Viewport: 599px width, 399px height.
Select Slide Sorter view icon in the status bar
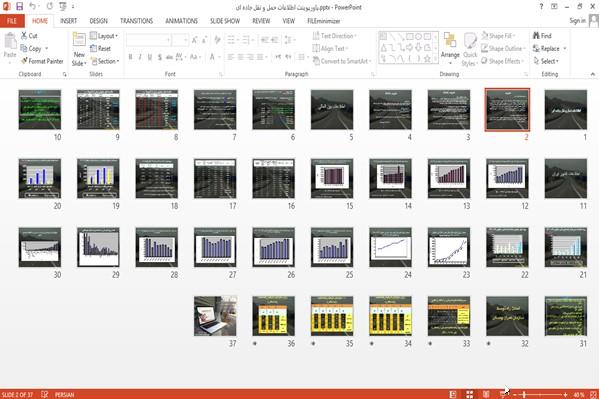click(x=469, y=394)
